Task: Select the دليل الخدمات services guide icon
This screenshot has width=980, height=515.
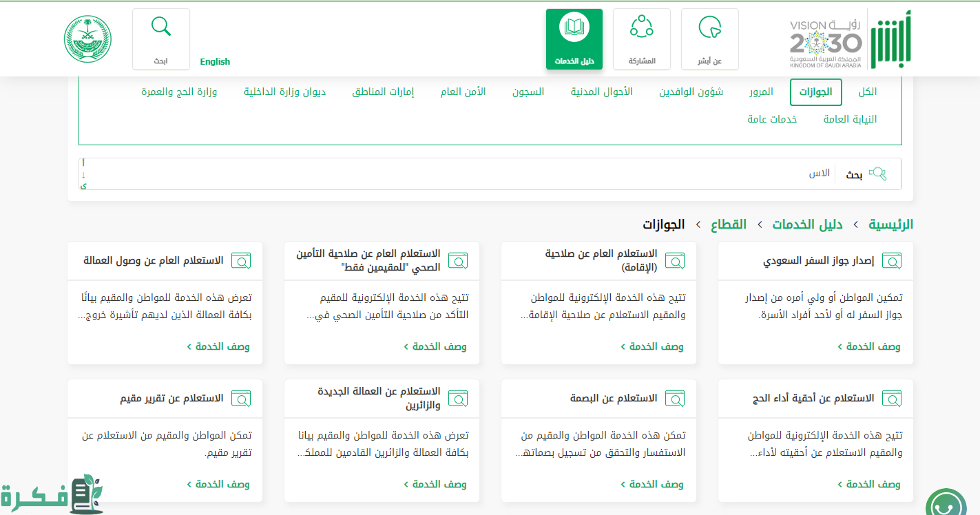Action: pos(574,28)
